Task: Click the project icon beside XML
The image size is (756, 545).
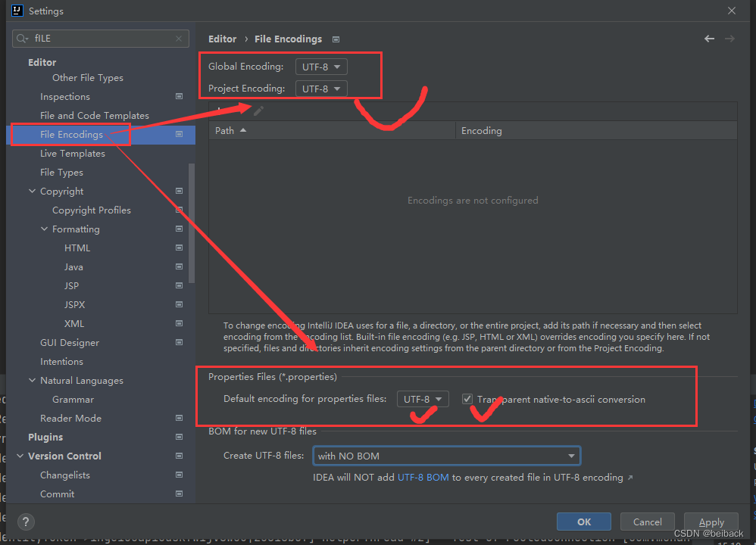Action: click(179, 323)
